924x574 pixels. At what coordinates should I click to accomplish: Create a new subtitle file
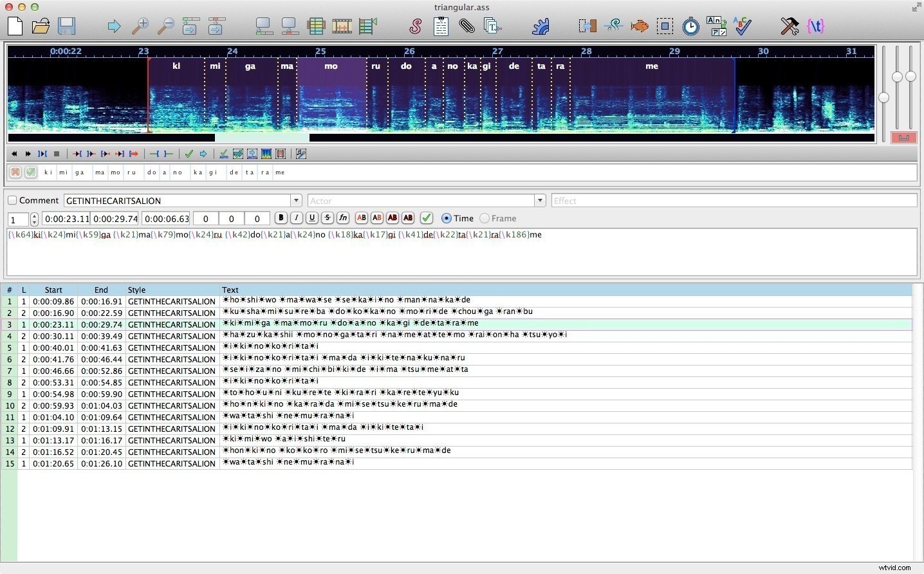tap(15, 26)
